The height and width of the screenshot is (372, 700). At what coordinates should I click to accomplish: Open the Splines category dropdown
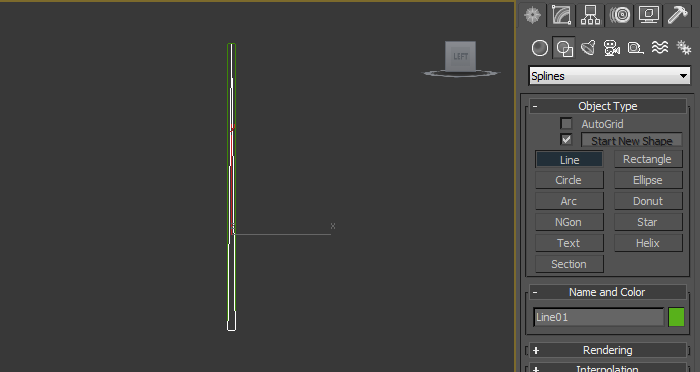[609, 76]
